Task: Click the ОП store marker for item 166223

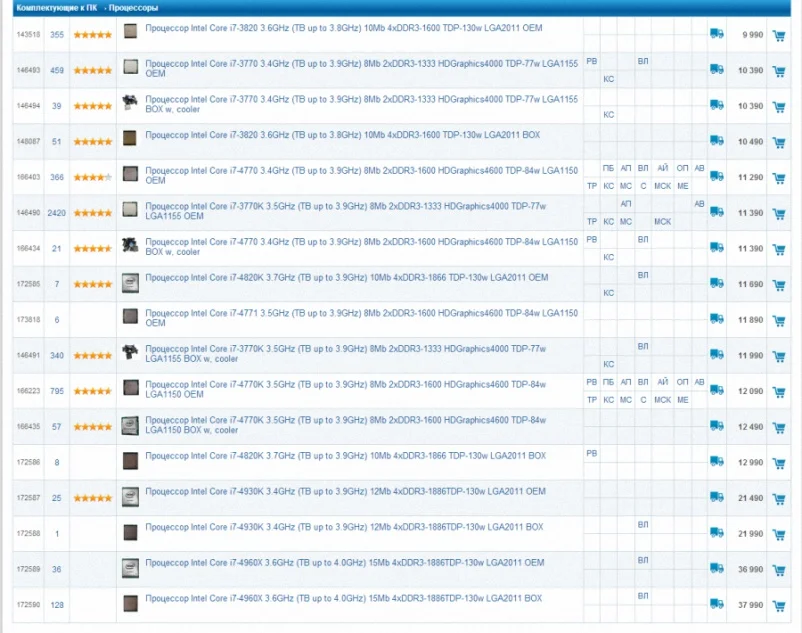Action: [682, 382]
